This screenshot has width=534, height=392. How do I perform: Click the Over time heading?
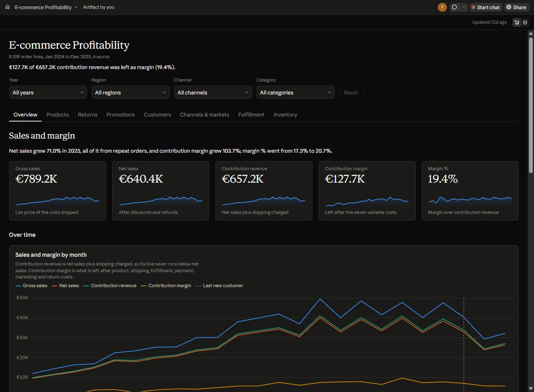[x=22, y=235]
